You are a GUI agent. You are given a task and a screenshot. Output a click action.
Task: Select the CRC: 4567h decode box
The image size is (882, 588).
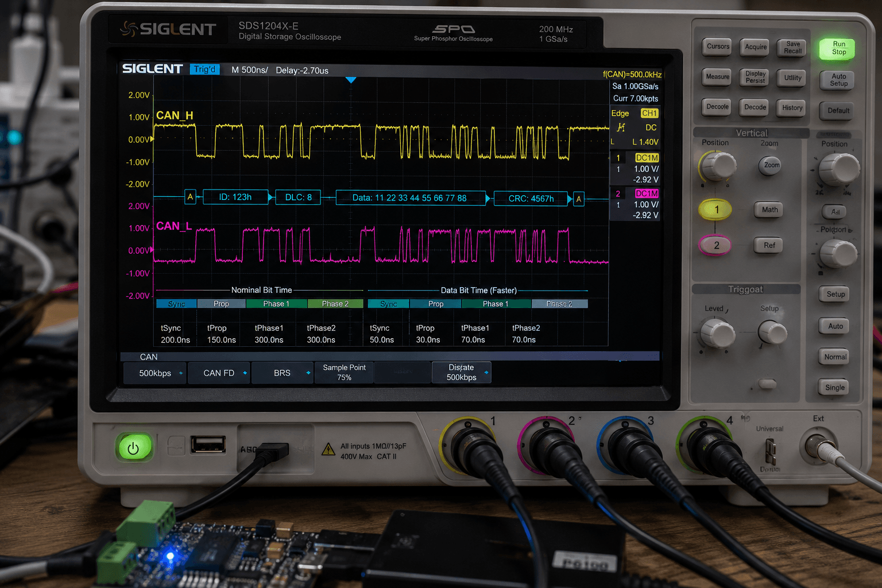click(531, 199)
